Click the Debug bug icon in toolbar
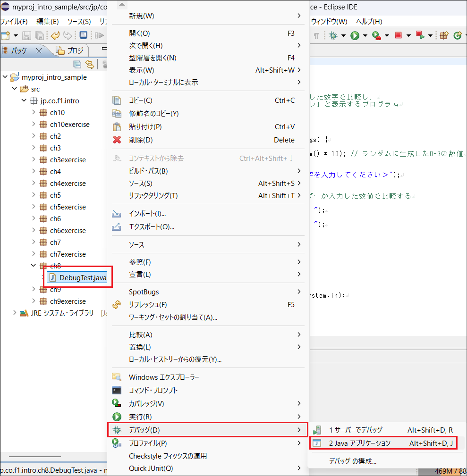 [x=333, y=35]
